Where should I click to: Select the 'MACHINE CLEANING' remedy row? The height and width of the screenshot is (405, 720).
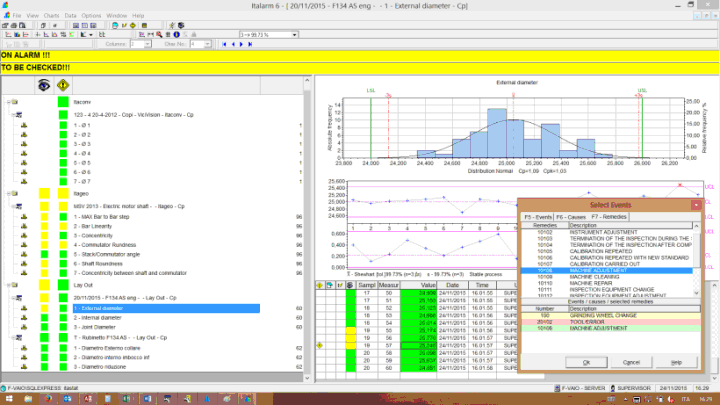point(606,277)
